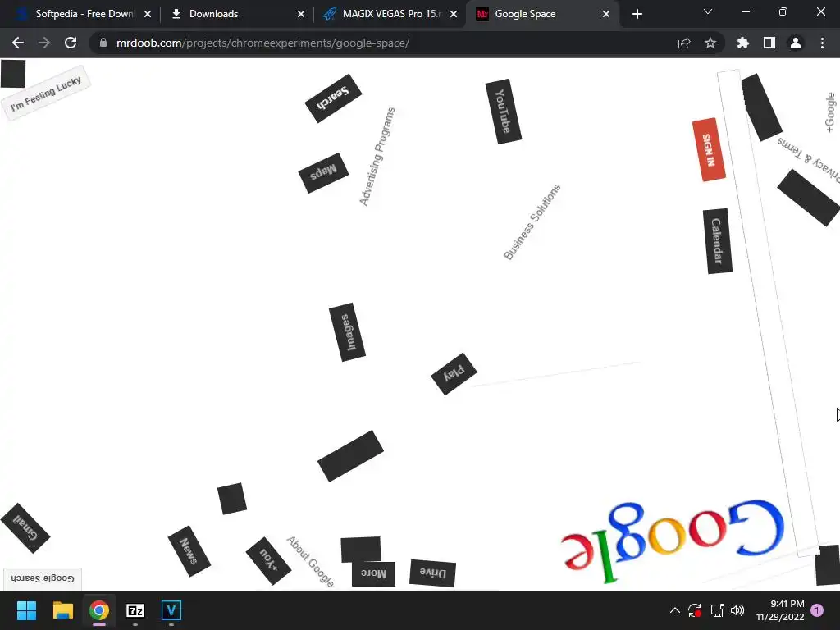Viewport: 840px width, 630px height.
Task: Open network settings tray icon
Action: (x=717, y=610)
